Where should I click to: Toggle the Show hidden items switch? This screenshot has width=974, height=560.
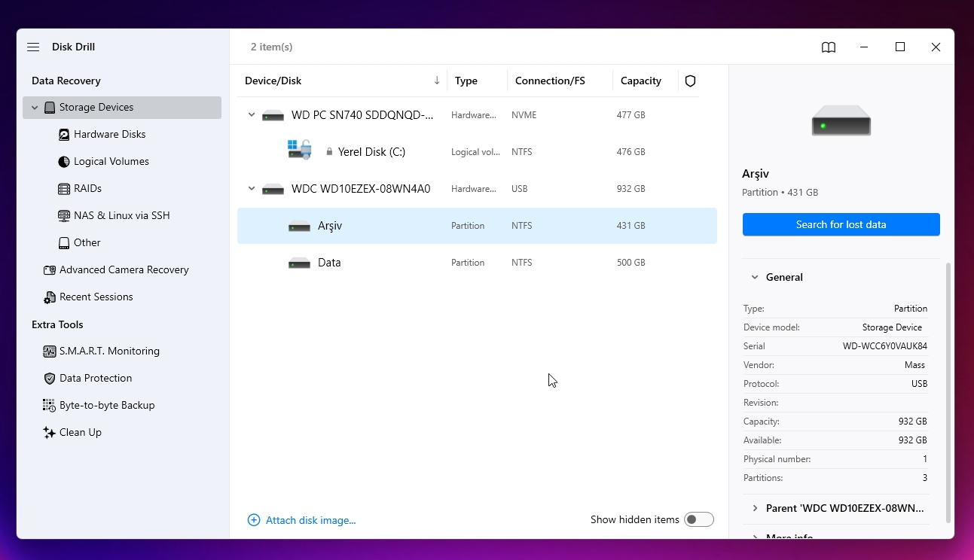699,519
